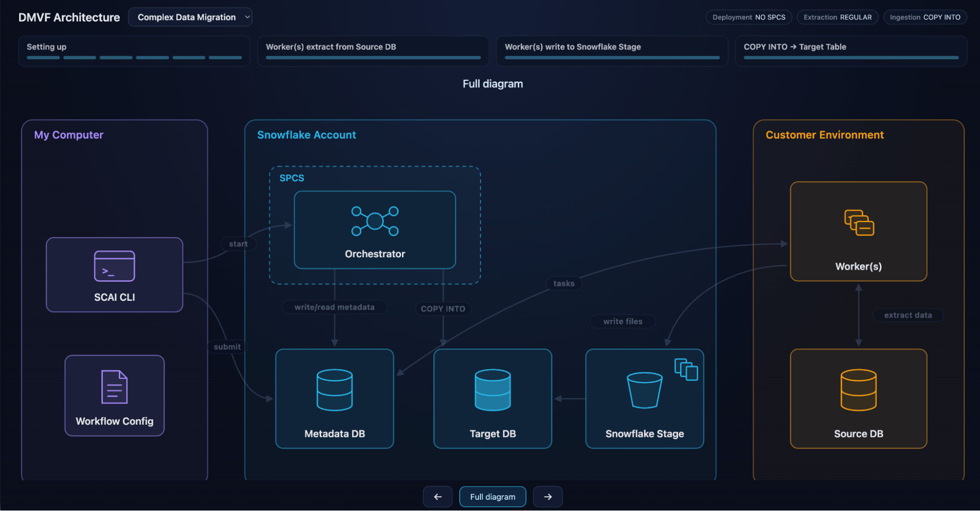Click the Orchestrator node label
The width and height of the screenshot is (980, 511).
pos(375,254)
